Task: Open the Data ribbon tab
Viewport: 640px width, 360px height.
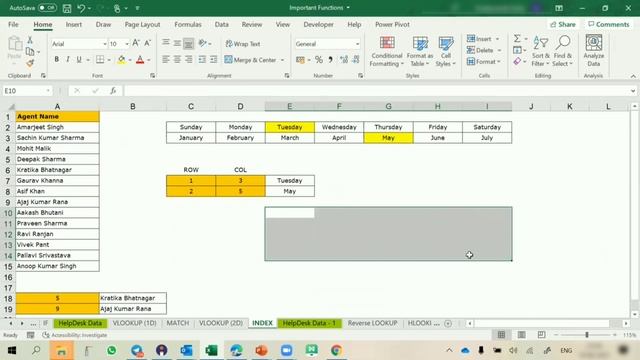Action: [x=222, y=24]
